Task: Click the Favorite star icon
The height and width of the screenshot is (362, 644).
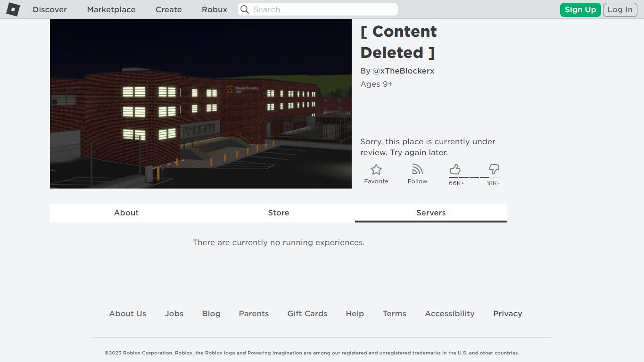Action: coord(376,170)
